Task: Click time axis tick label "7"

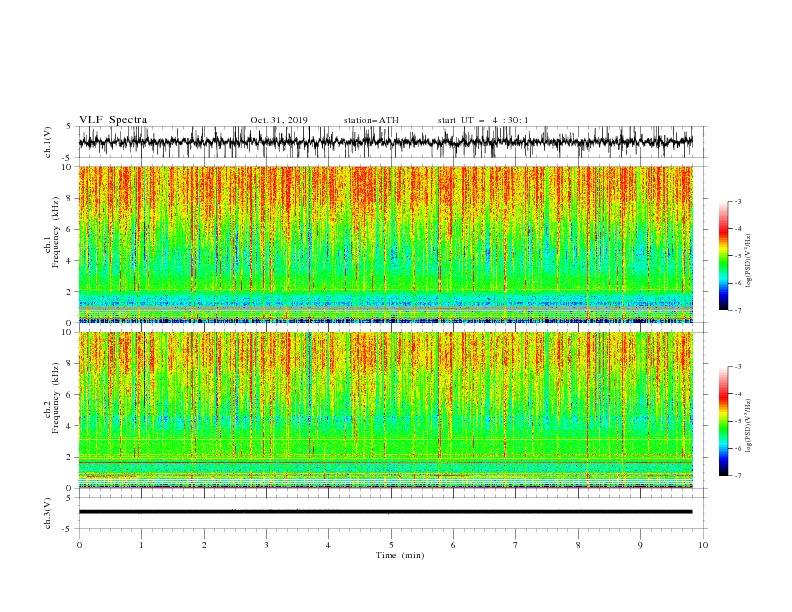Action: pyautogui.click(x=516, y=545)
